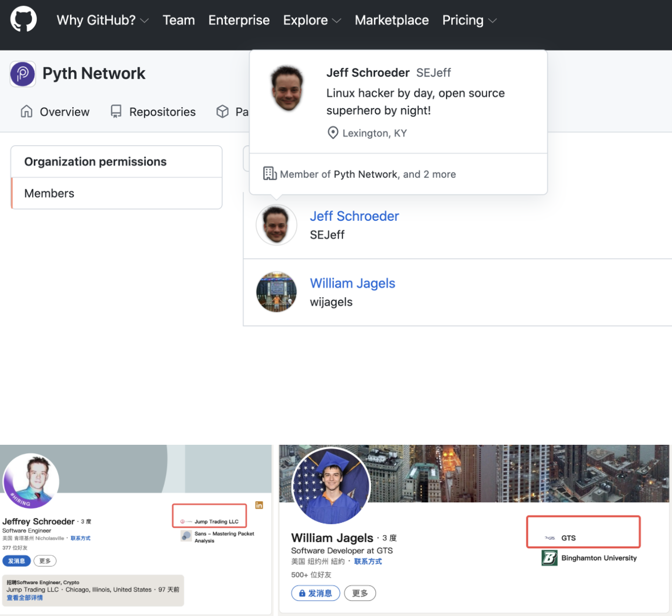
Task: Click 更多 button on William Jagels' profile
Action: pyautogui.click(x=360, y=593)
